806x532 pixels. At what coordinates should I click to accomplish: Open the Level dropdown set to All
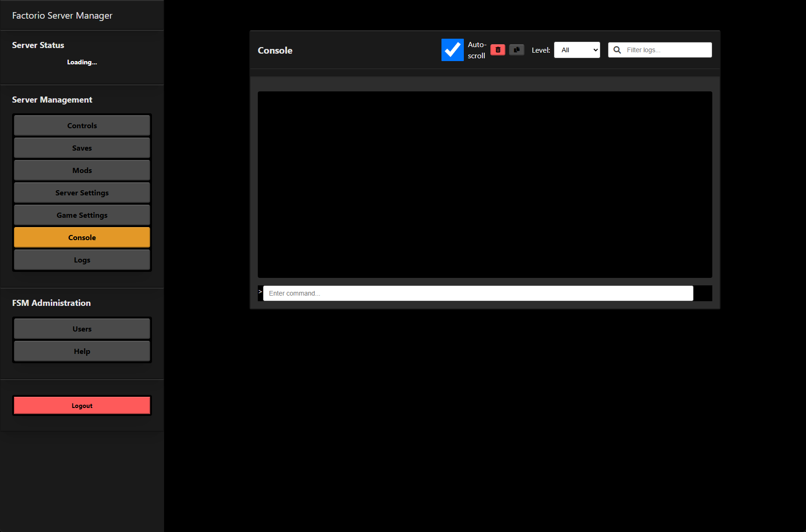577,50
